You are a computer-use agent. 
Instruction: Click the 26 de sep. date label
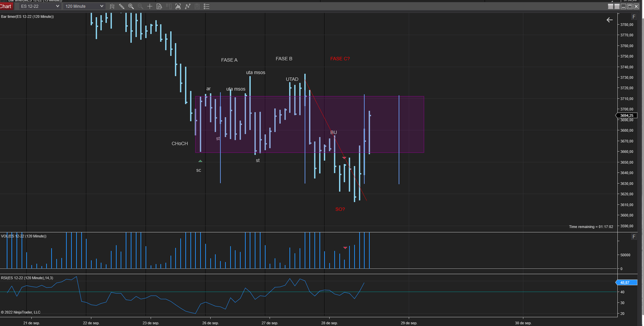point(210,323)
